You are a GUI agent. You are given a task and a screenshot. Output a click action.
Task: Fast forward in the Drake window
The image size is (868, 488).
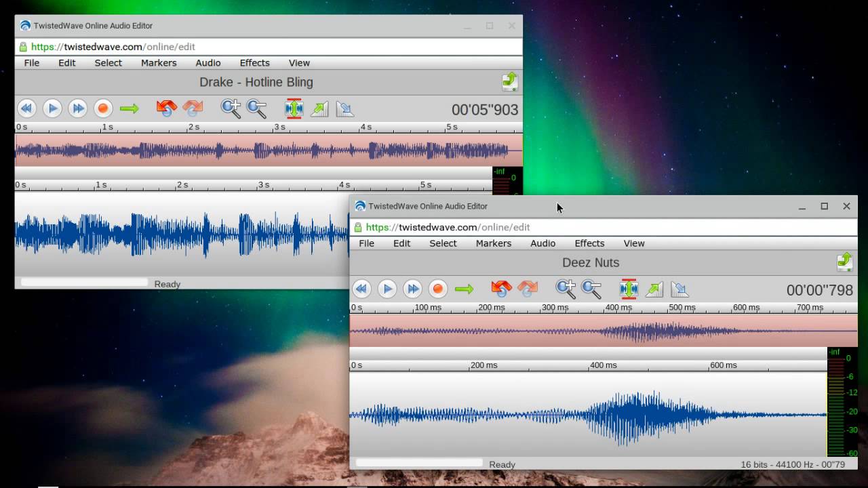tap(77, 108)
